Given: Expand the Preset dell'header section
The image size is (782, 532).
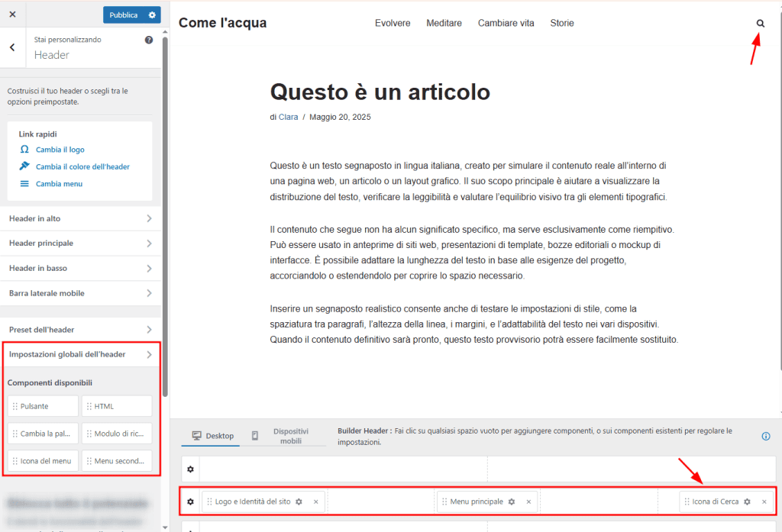Looking at the screenshot, I should coord(80,330).
